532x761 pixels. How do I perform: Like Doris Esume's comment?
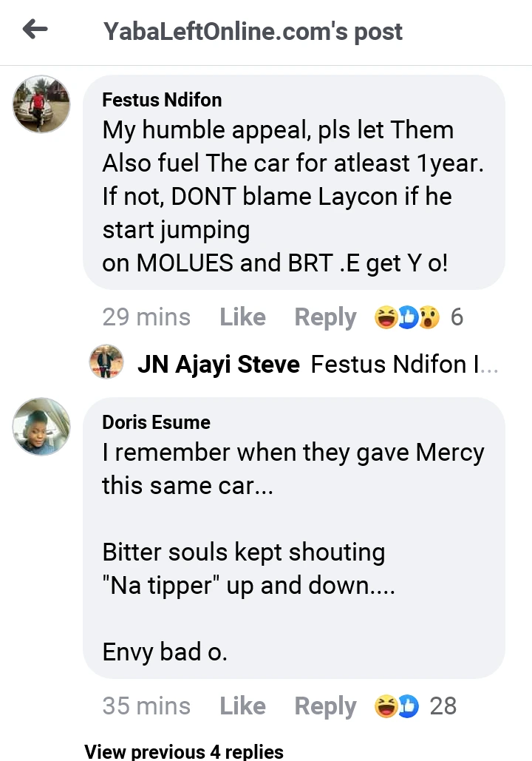242,706
